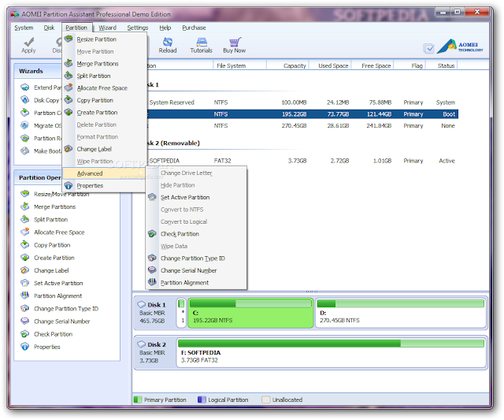
Task: Open the Disk menu
Action: click(49, 28)
